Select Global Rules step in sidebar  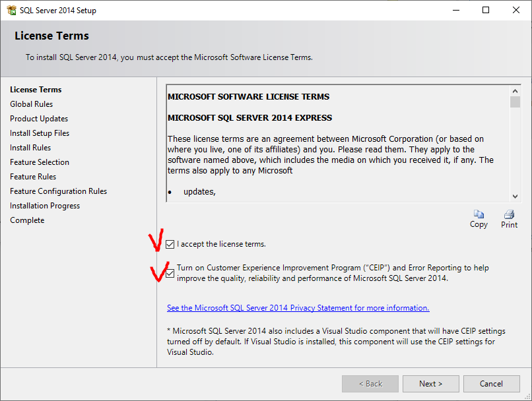(x=31, y=104)
